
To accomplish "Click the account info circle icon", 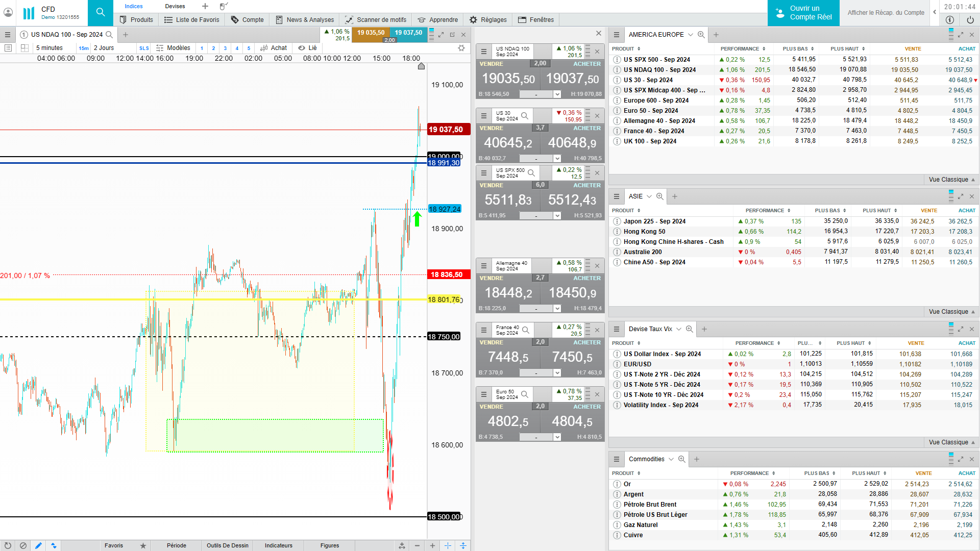I will [949, 20].
